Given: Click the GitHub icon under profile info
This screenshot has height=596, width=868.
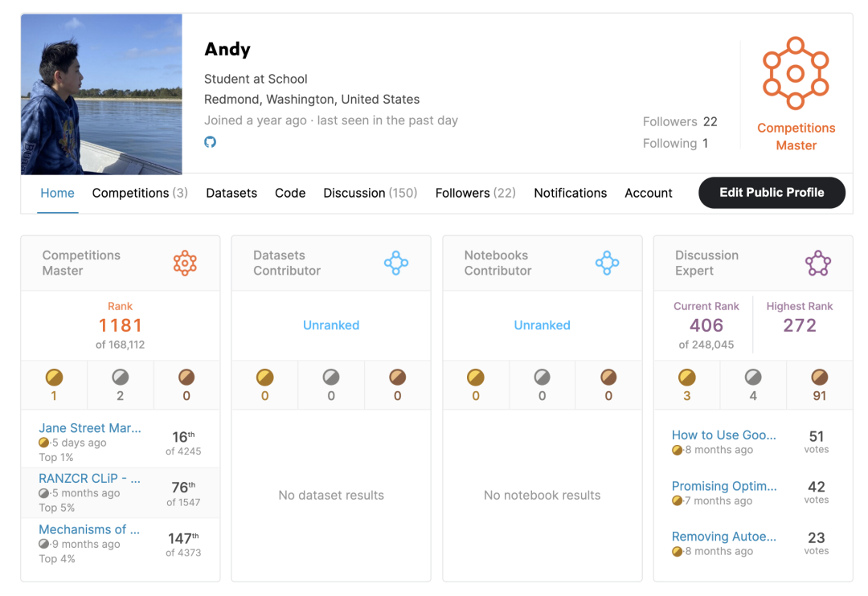Looking at the screenshot, I should pyautogui.click(x=210, y=142).
